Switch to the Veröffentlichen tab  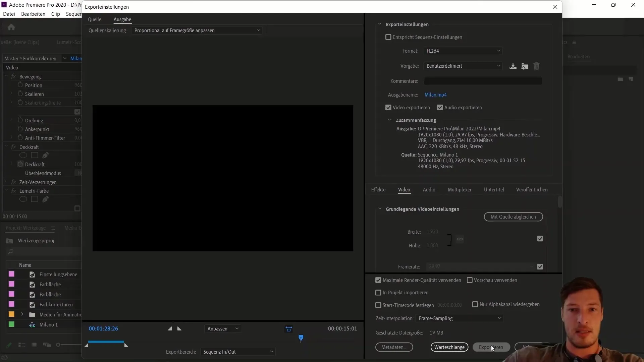[x=532, y=190]
